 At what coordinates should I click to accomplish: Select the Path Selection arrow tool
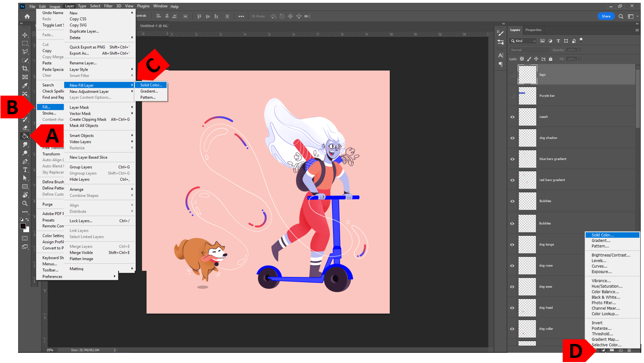coord(25,178)
